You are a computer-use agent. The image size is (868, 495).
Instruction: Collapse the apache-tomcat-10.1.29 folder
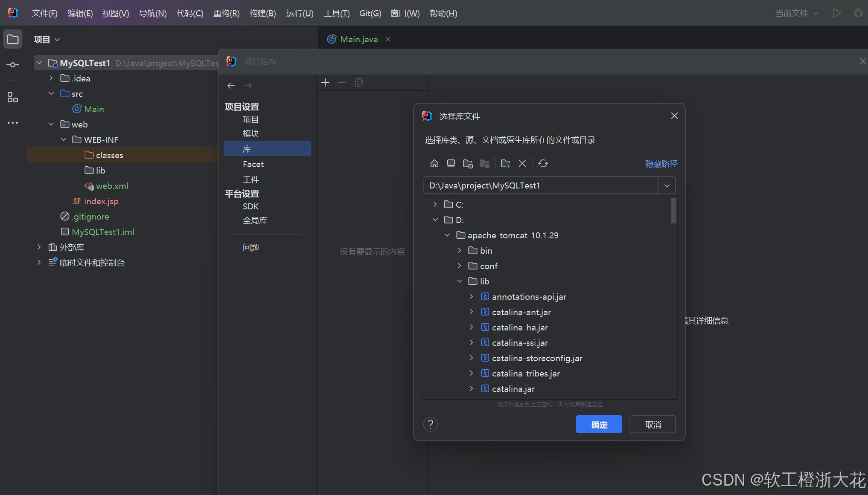(447, 235)
